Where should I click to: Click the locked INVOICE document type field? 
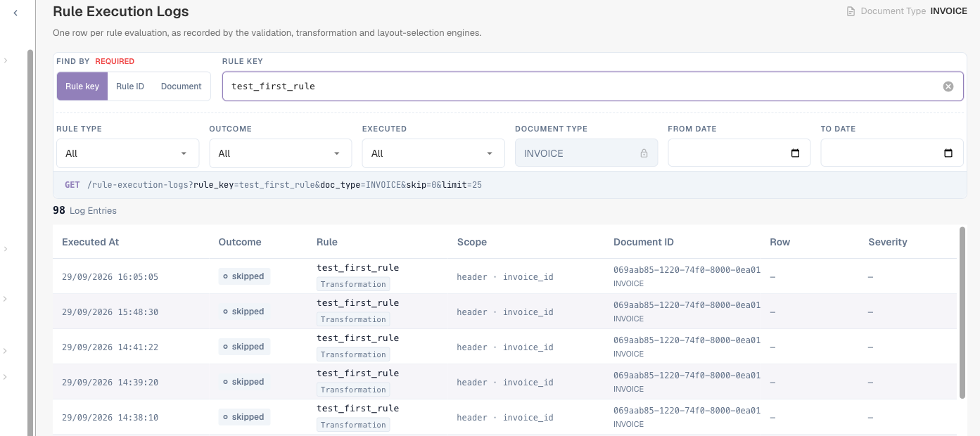point(587,153)
